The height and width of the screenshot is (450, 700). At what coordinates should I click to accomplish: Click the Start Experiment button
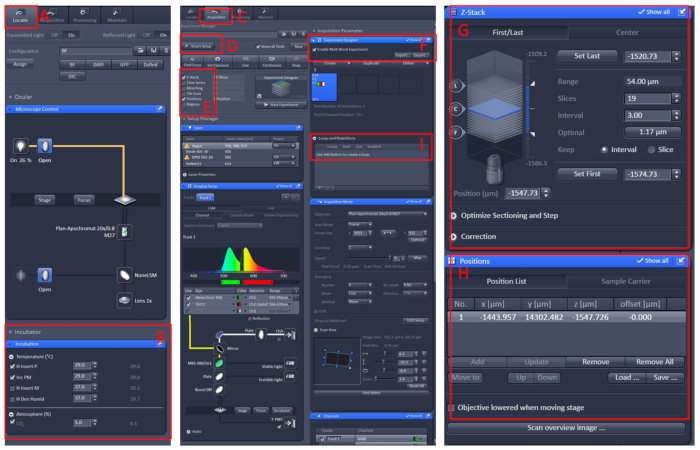pos(281,105)
